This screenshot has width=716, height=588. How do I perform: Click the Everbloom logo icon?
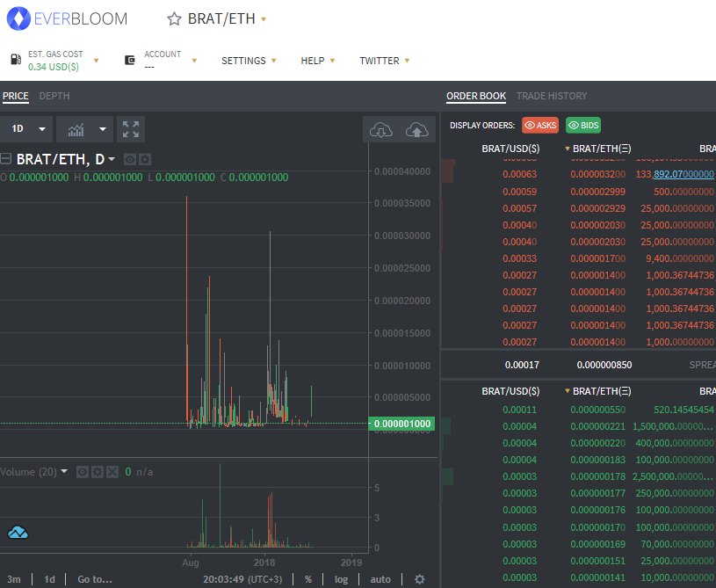point(18,18)
